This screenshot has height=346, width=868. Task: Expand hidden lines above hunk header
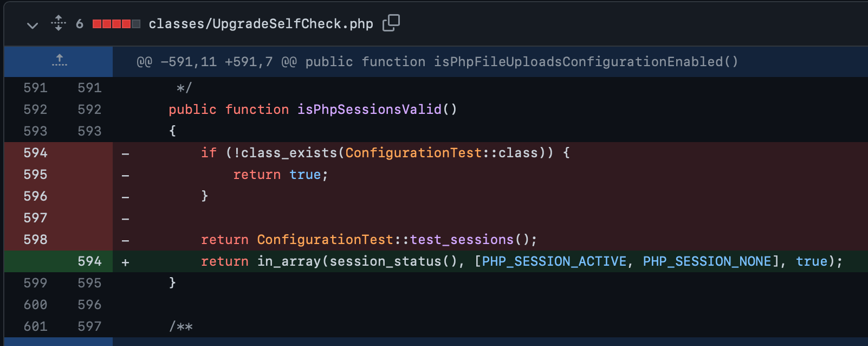(x=59, y=61)
